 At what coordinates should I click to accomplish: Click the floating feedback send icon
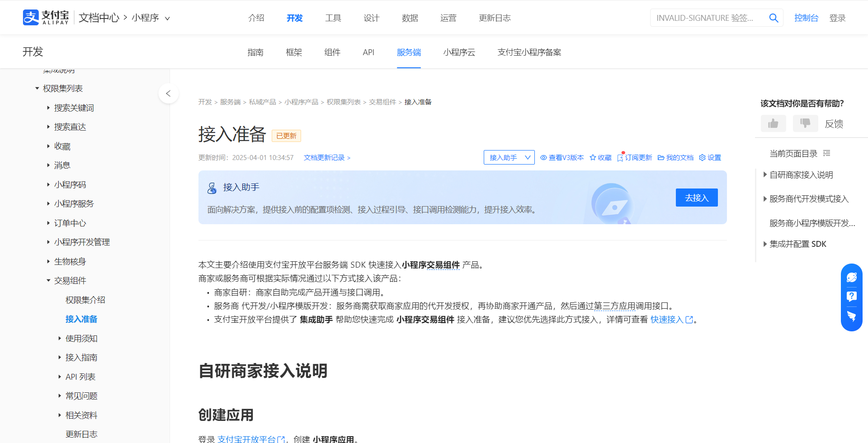tap(852, 316)
